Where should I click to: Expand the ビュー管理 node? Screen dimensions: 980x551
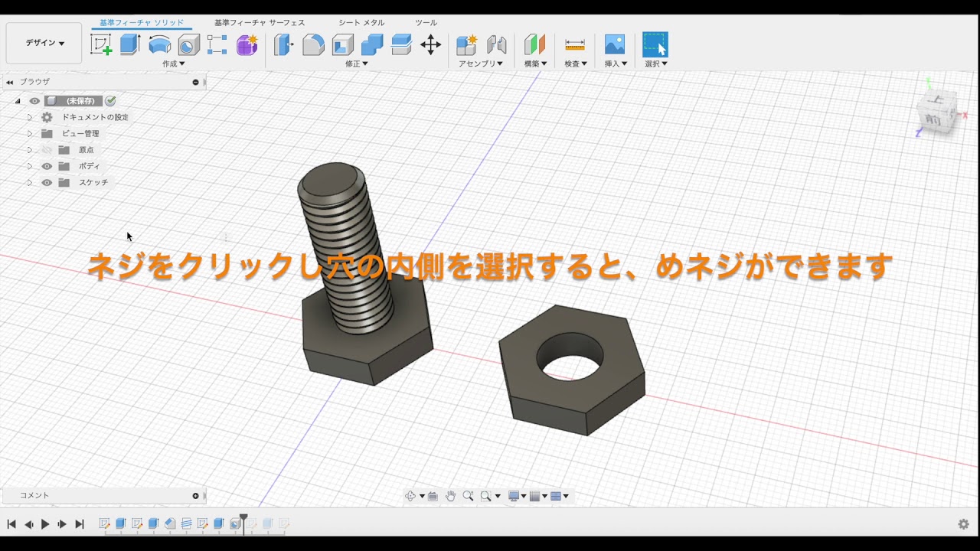(30, 133)
